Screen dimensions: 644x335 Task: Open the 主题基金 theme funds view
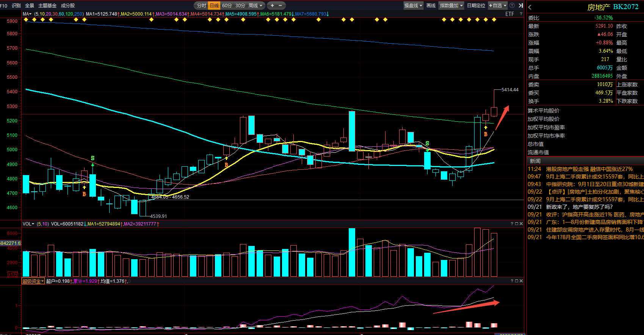click(x=47, y=6)
